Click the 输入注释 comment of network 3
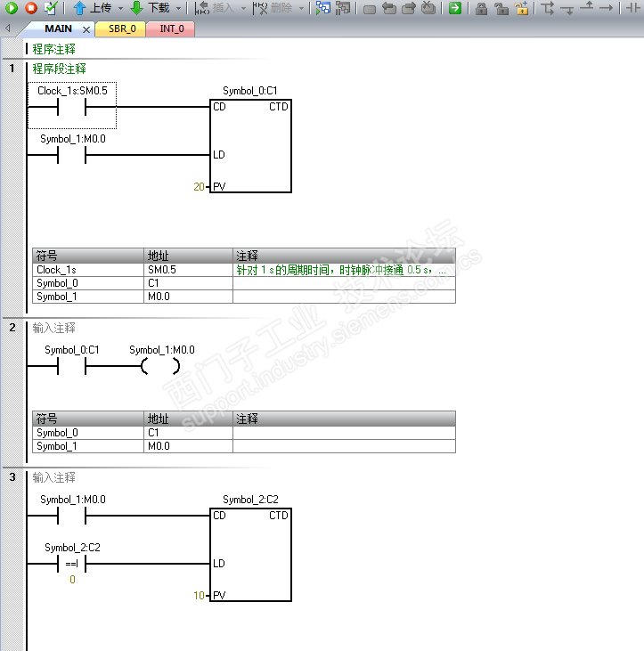This screenshot has height=651, width=644. point(54,477)
